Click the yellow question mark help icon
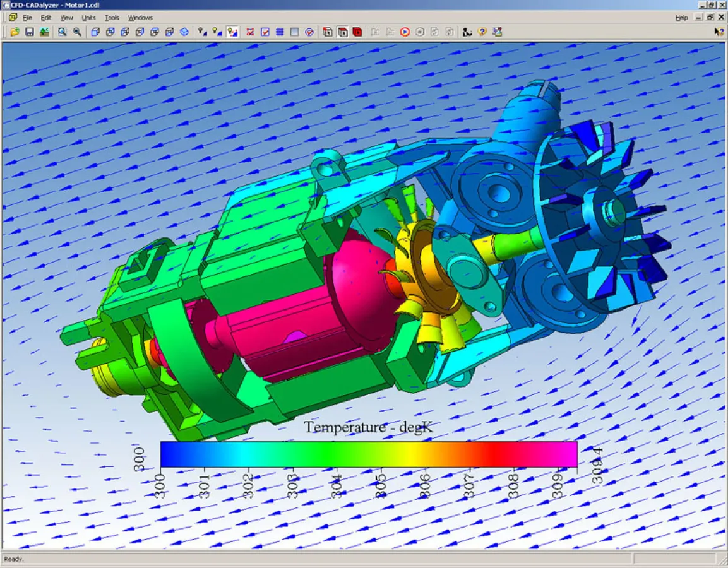This screenshot has height=568, width=728. (x=482, y=32)
